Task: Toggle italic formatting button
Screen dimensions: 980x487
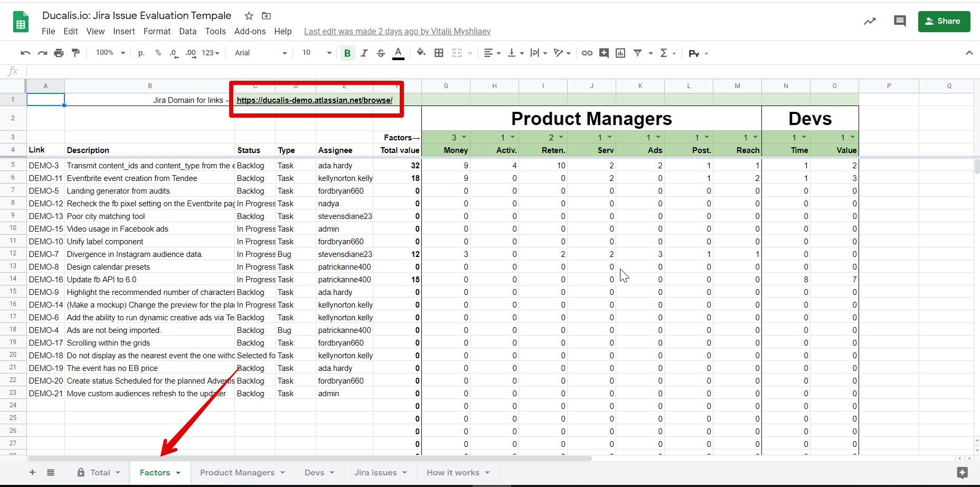Action: click(x=364, y=53)
